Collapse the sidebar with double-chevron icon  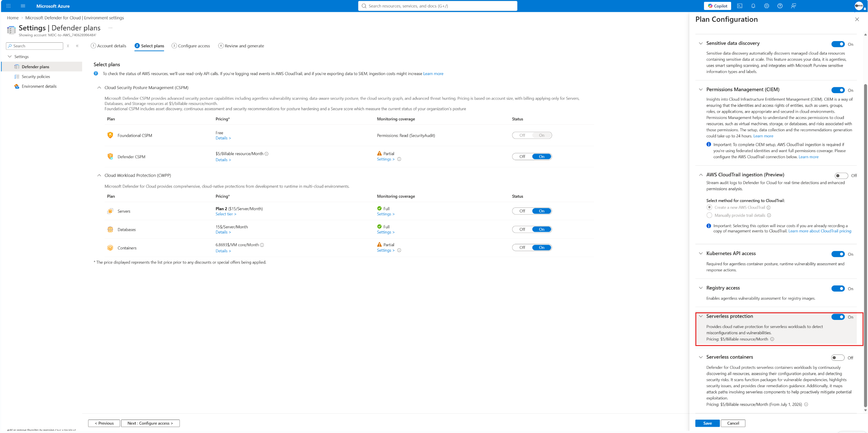pos(77,46)
